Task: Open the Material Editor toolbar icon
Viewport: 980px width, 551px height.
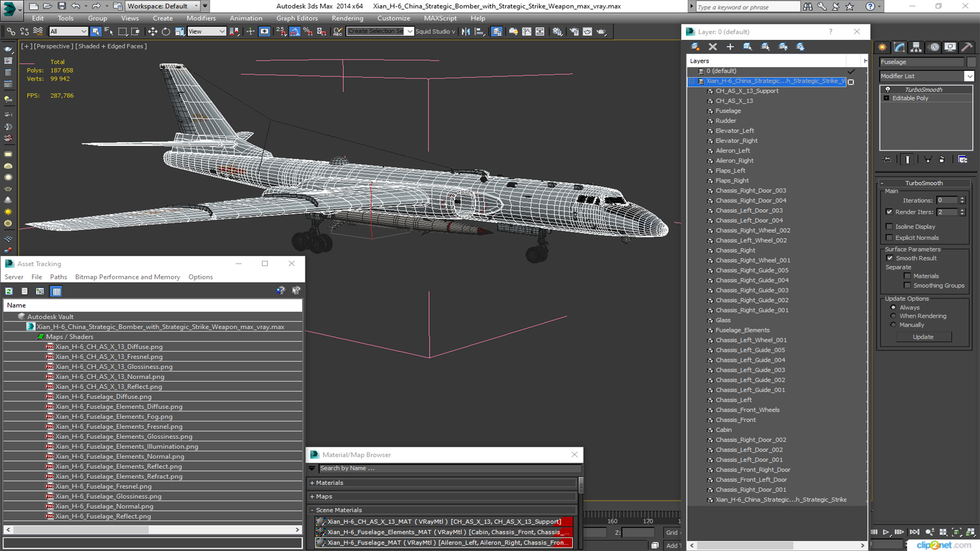Action: tap(557, 32)
